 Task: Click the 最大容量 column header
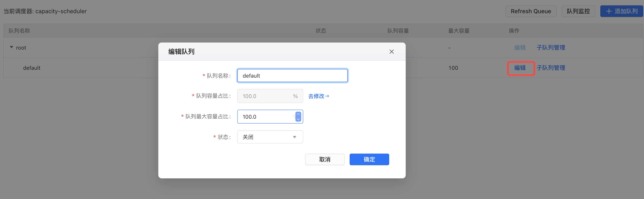point(459,31)
